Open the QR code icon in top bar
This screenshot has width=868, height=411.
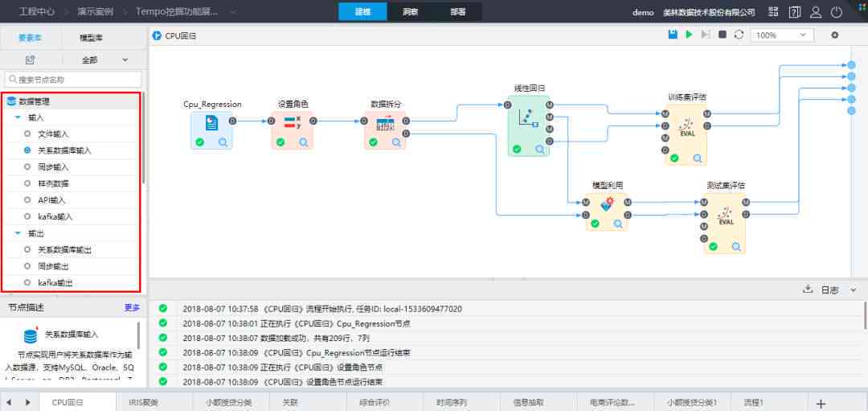[773, 12]
